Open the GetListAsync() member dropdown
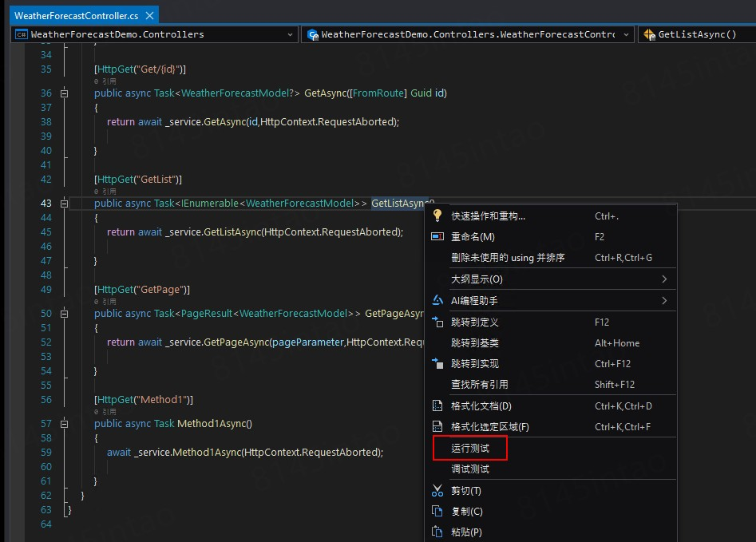The image size is (756, 542). tap(697, 34)
